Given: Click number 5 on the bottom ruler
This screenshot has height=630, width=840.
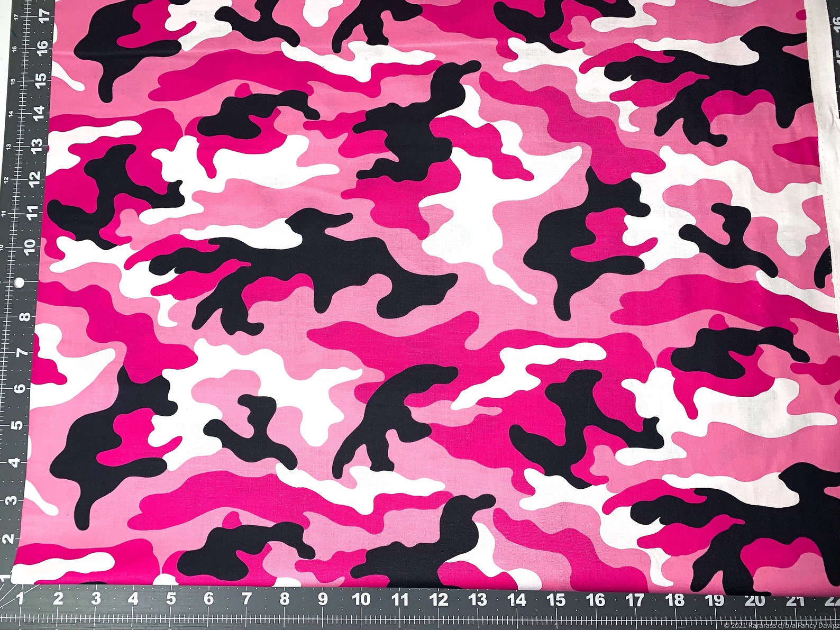Looking at the screenshot, I should [x=171, y=599].
